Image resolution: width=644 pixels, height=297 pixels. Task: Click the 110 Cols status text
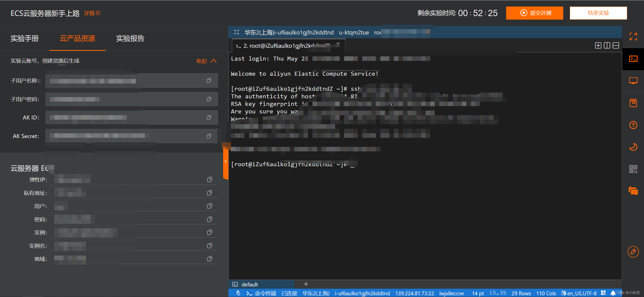546,293
